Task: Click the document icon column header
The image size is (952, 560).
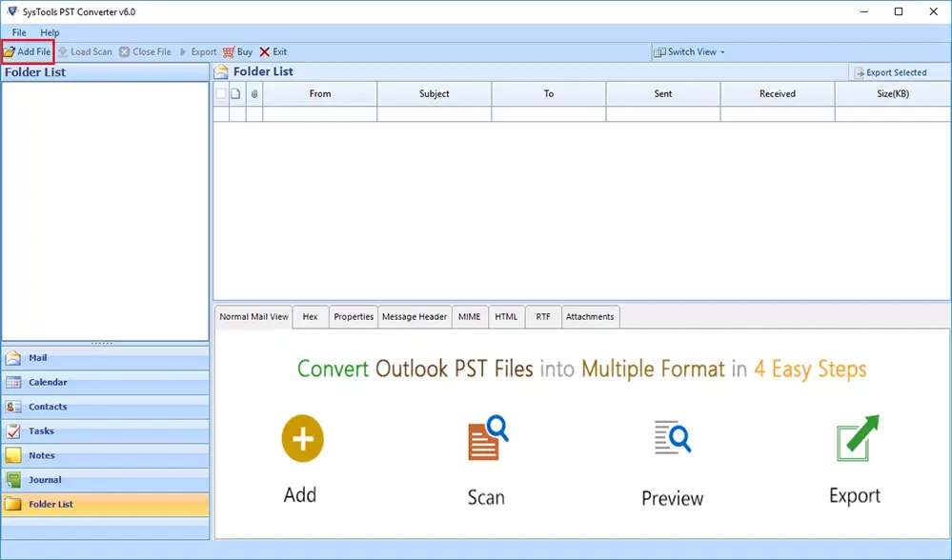Action: [x=235, y=93]
